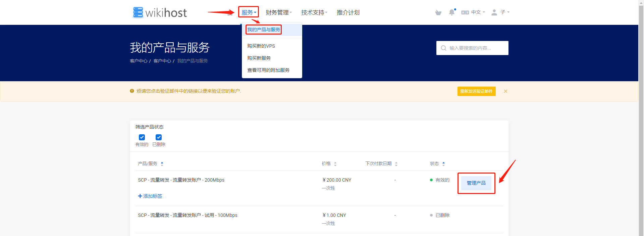This screenshot has height=236, width=644.
Task: Dismiss the verification alert with X
Action: (505, 91)
